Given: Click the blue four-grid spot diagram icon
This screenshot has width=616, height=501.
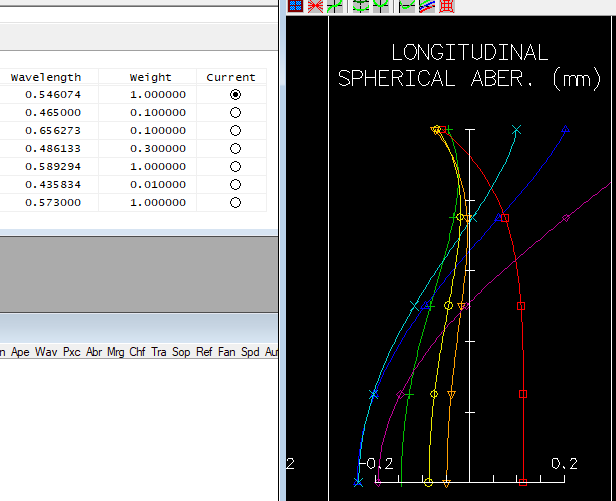Looking at the screenshot, I should (295, 6).
